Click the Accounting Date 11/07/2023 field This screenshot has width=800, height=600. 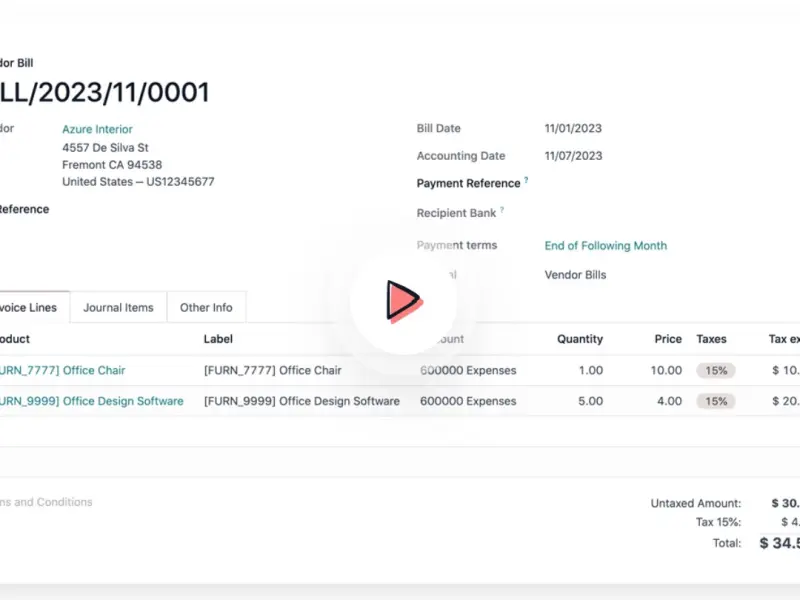573,156
